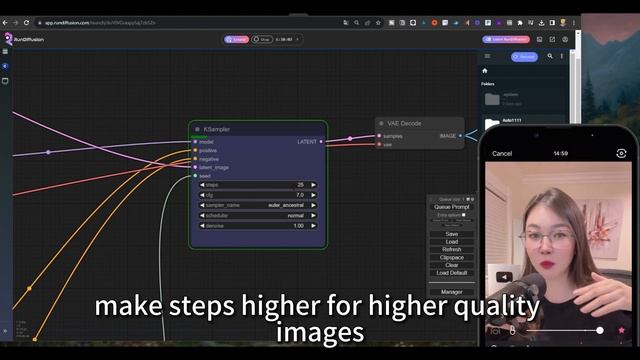The width and height of the screenshot is (640, 360).
Task: Click the KSampler positive input dot
Action: 195,151
